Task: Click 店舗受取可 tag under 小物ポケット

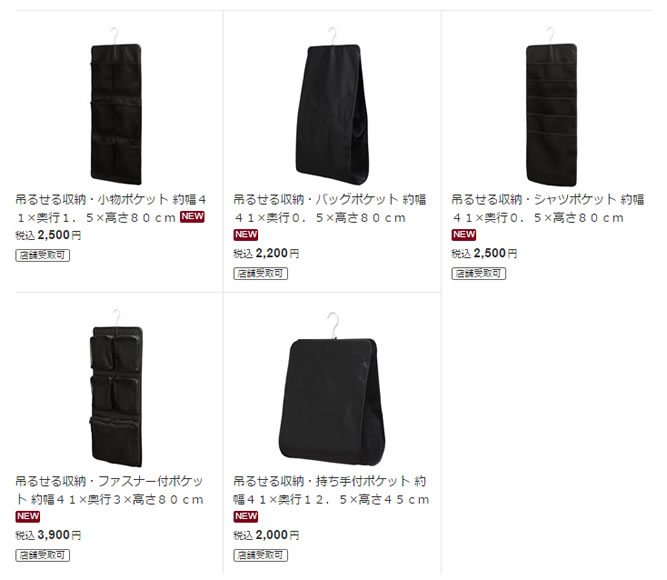Action: coord(43,255)
